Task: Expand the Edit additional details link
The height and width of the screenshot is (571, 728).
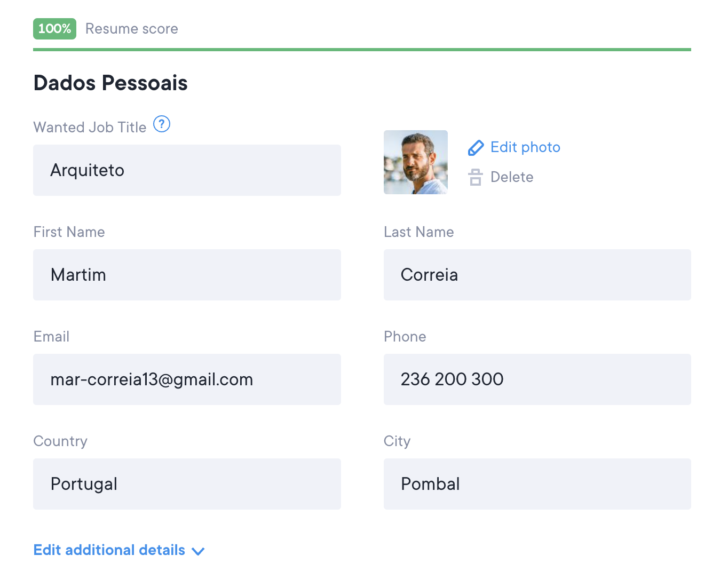Action: (109, 550)
